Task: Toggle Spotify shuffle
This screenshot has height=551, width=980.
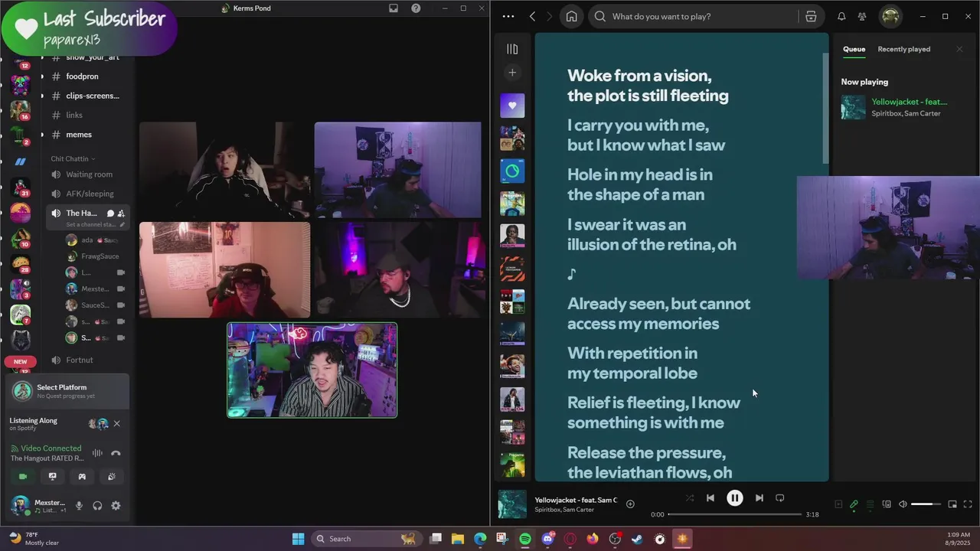Action: (690, 498)
